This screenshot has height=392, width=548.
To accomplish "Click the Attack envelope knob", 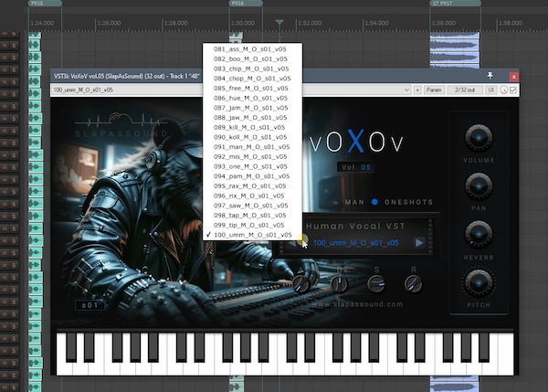I will click(x=300, y=283).
